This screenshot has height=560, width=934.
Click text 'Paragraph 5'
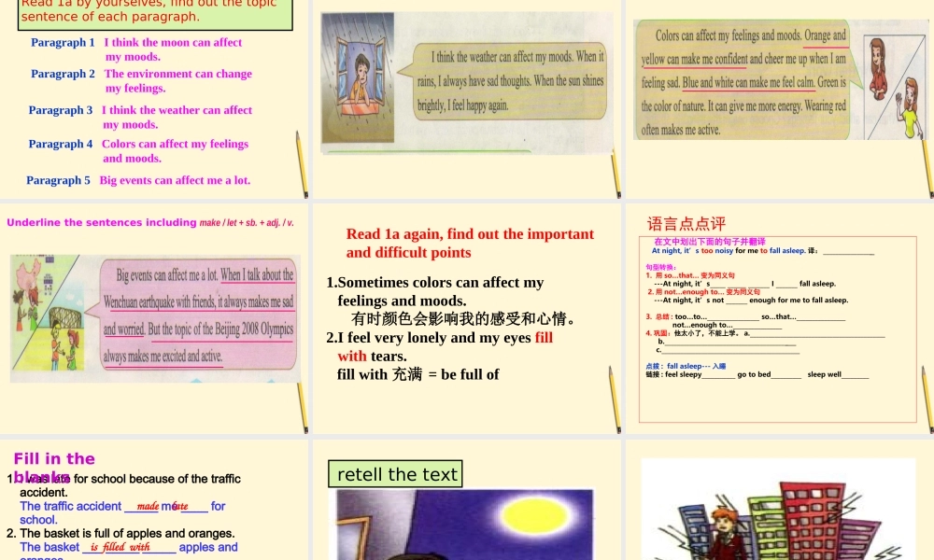[58, 180]
